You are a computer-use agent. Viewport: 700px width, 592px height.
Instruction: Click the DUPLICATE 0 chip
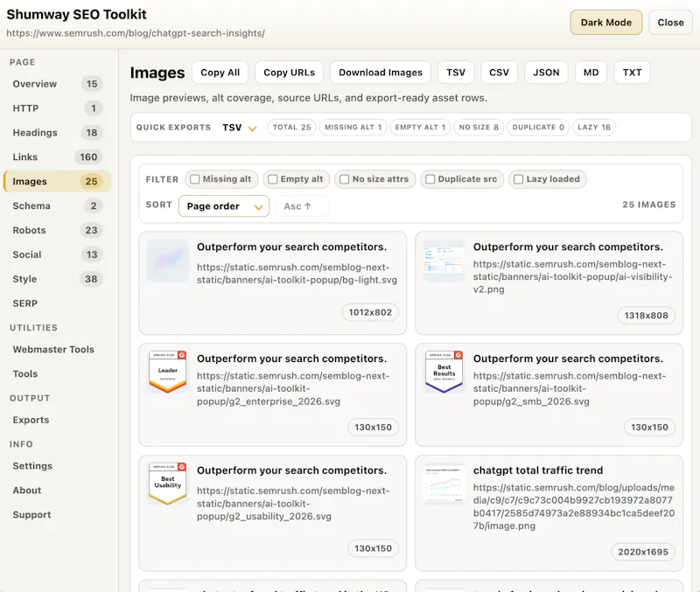(538, 127)
